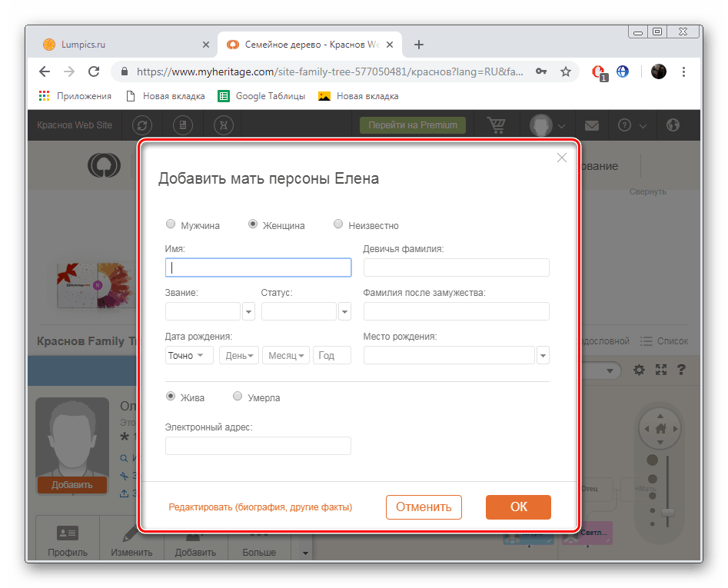The image size is (728, 588).
Task: Open the Месяц dropdown
Action: (x=285, y=354)
